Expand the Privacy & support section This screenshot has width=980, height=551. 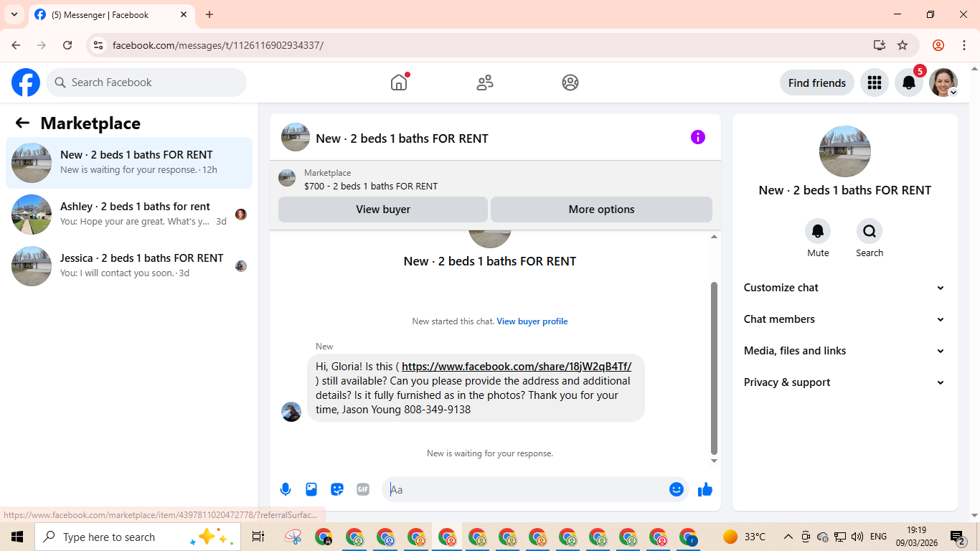click(x=844, y=382)
